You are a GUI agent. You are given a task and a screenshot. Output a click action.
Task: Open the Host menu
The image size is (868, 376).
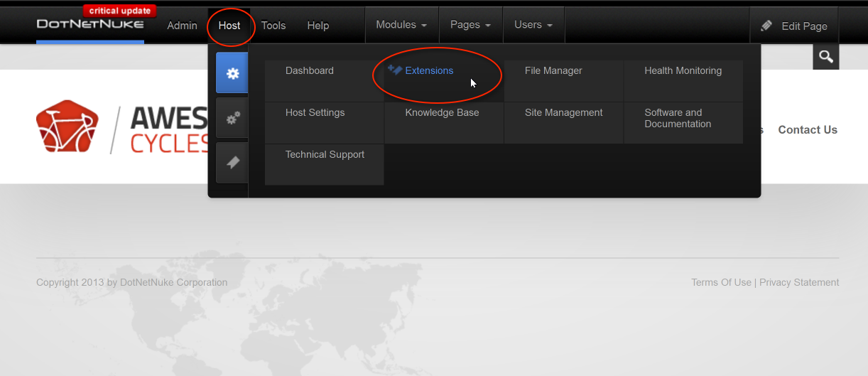pos(229,26)
